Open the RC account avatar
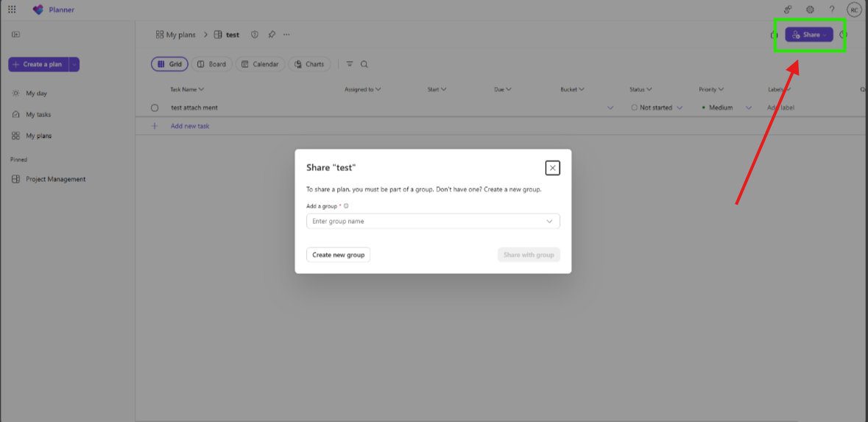The image size is (868, 422). click(x=853, y=10)
